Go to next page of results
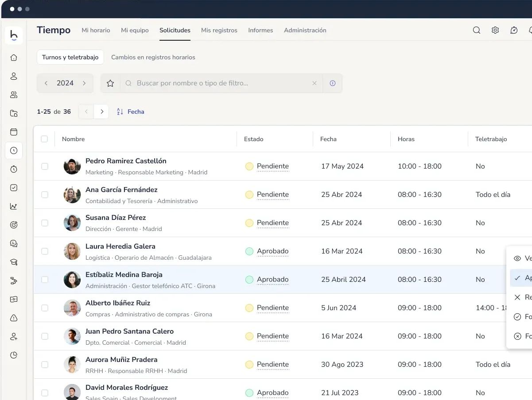This screenshot has height=400, width=532. click(101, 112)
